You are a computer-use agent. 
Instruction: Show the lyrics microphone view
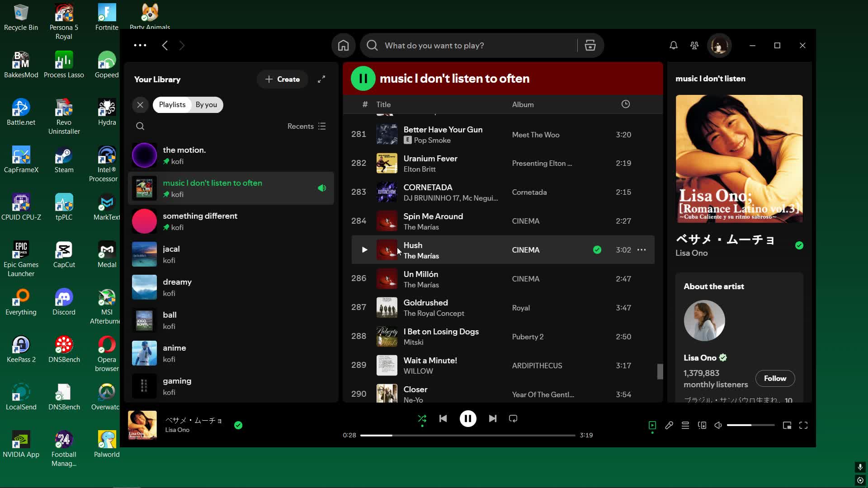click(x=669, y=426)
